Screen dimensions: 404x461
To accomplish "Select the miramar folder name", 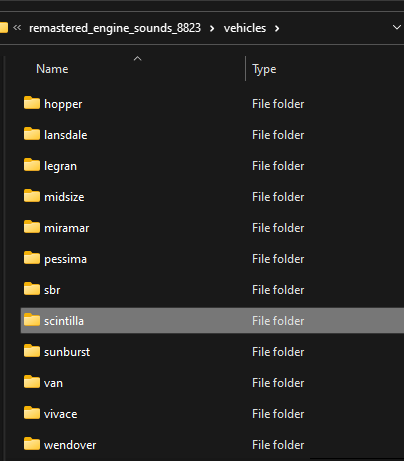I will [67, 228].
